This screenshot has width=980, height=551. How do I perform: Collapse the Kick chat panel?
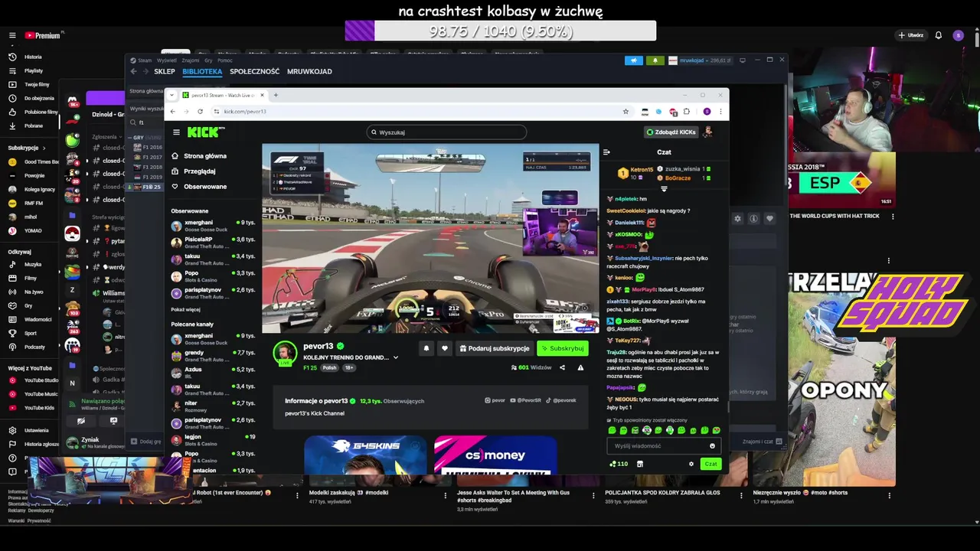click(606, 152)
